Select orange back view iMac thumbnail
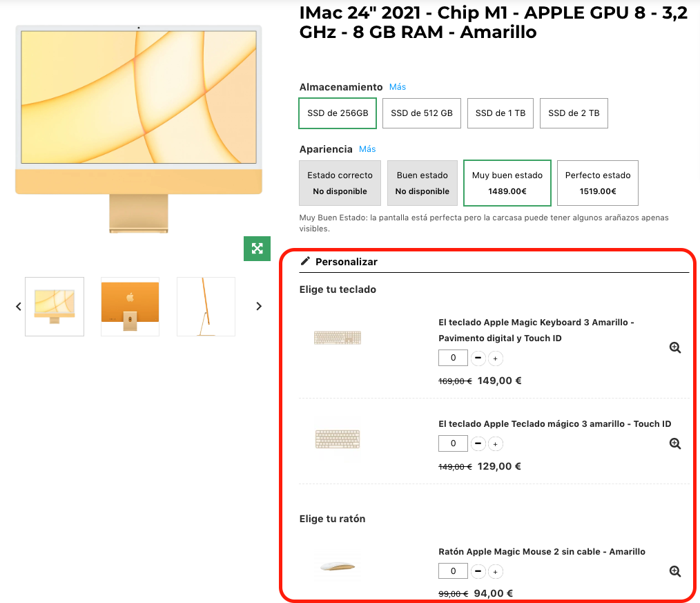The height and width of the screenshot is (603, 700). coord(130,307)
